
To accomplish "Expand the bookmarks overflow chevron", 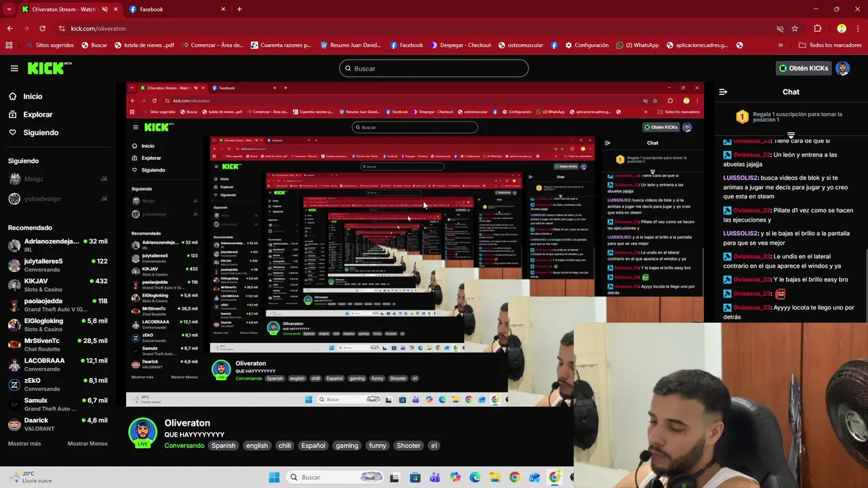I will coord(781,45).
